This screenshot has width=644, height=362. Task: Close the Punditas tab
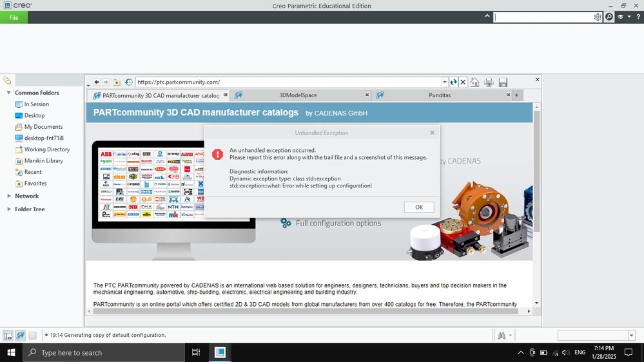click(509, 95)
